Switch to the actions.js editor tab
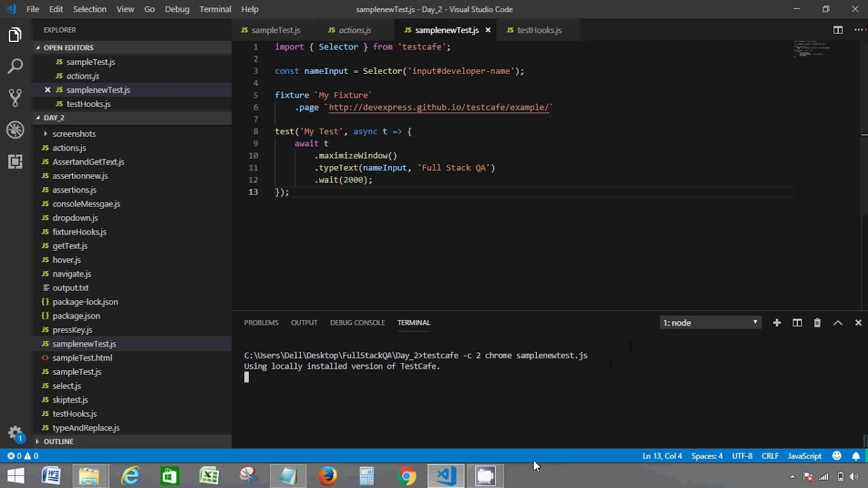Screen dimensions: 868x488 [x=355, y=30]
